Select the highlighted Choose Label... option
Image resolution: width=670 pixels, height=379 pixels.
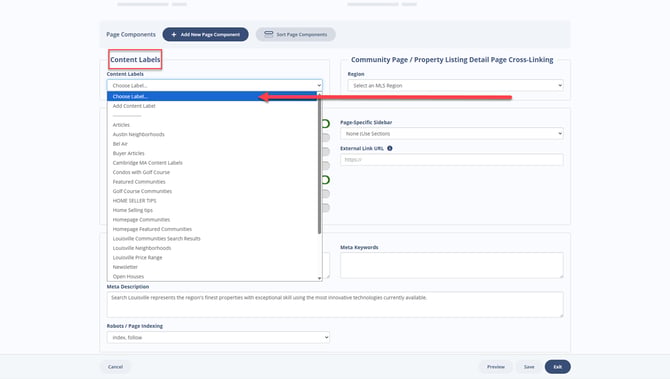click(212, 97)
